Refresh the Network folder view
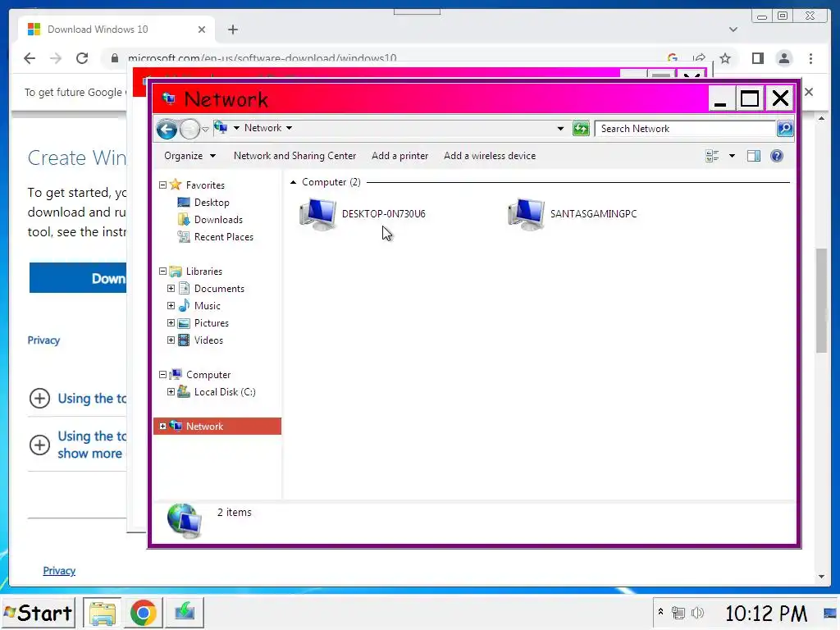Viewport: 840px width, 630px height. point(581,129)
